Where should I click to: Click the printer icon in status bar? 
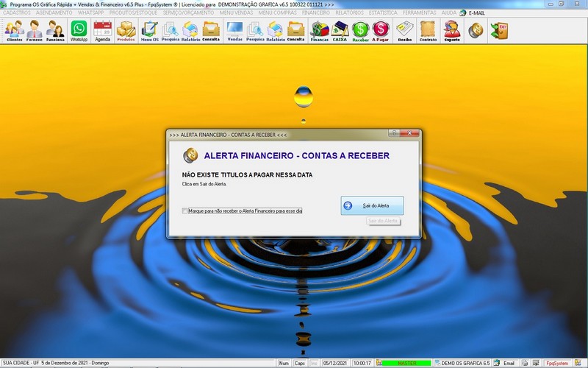pyautogui.click(x=525, y=363)
